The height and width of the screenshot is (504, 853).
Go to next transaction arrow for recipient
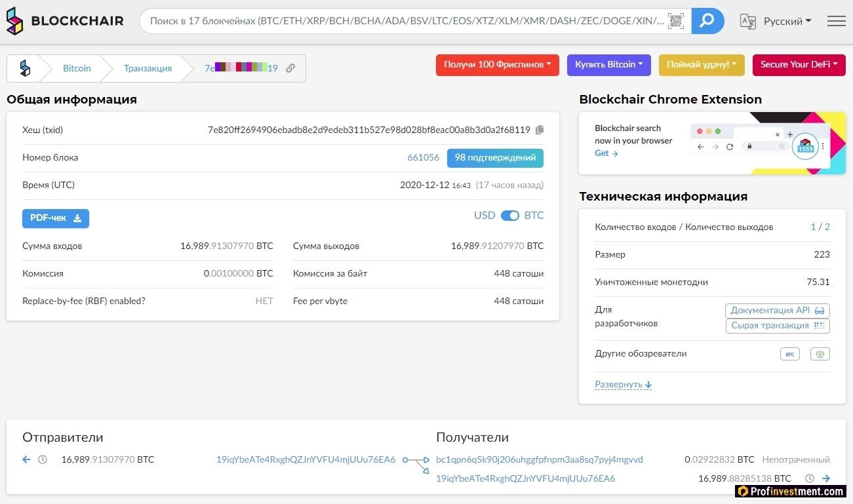(x=826, y=478)
